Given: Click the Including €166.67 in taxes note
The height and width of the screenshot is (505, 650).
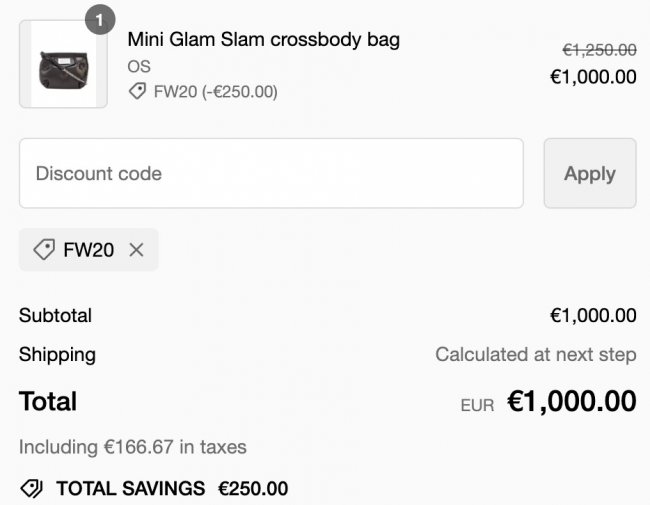Looking at the screenshot, I should pyautogui.click(x=133, y=447).
